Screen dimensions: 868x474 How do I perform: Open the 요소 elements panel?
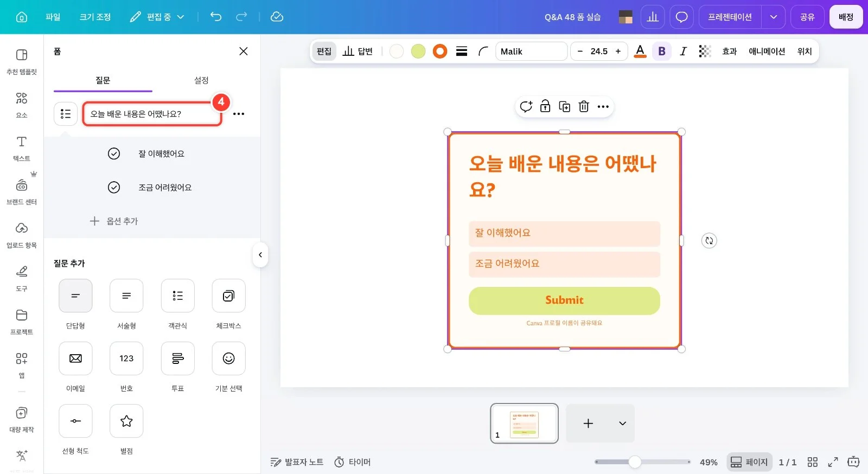pyautogui.click(x=22, y=105)
